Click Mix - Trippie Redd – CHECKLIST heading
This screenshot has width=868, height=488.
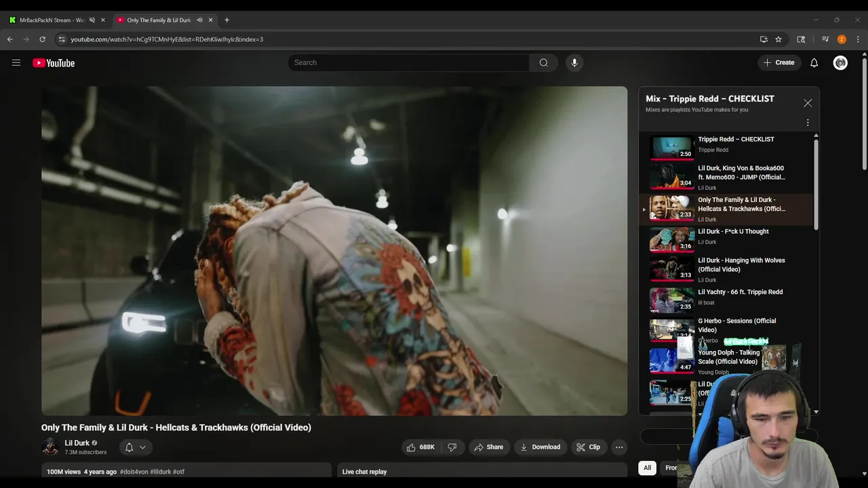710,99
